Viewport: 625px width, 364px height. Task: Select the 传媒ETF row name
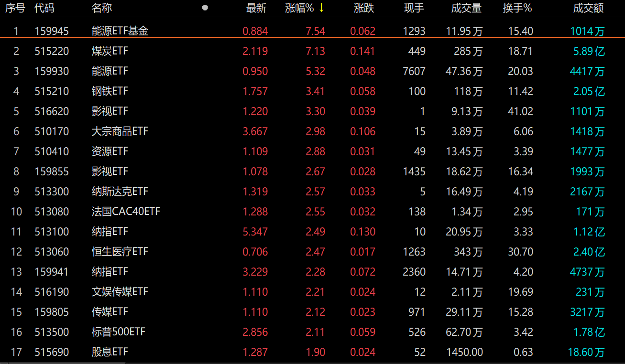point(110,312)
